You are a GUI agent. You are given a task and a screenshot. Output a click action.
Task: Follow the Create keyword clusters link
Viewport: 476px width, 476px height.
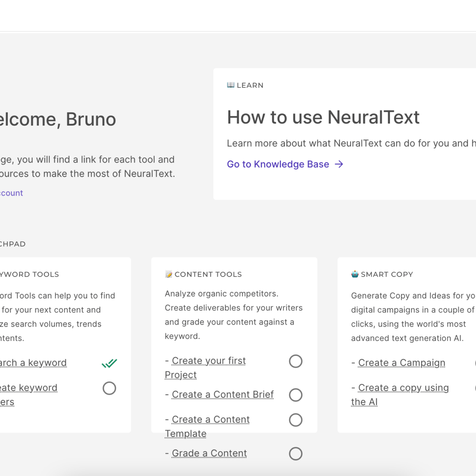point(29,388)
